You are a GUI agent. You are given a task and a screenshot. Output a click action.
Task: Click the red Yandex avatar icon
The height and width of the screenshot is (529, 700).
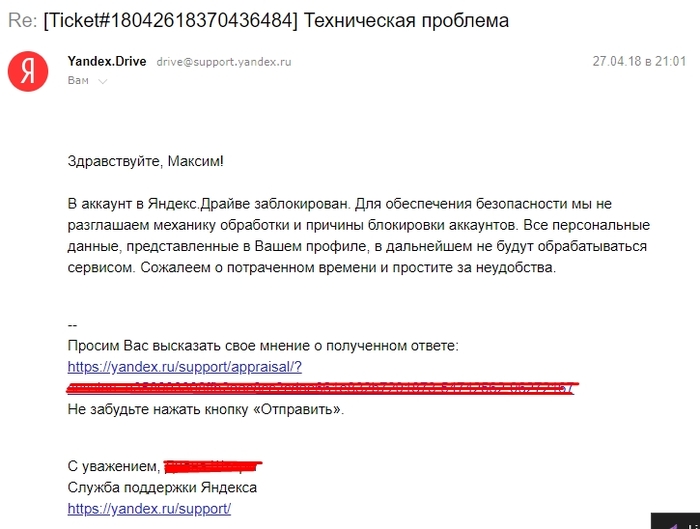click(x=27, y=70)
